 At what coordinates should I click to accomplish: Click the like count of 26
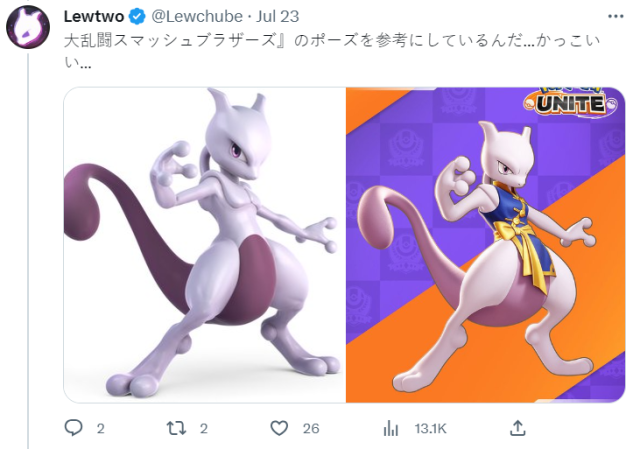coord(311,429)
